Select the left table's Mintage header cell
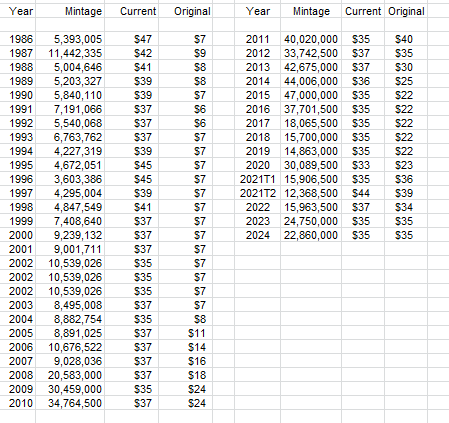 click(70, 11)
